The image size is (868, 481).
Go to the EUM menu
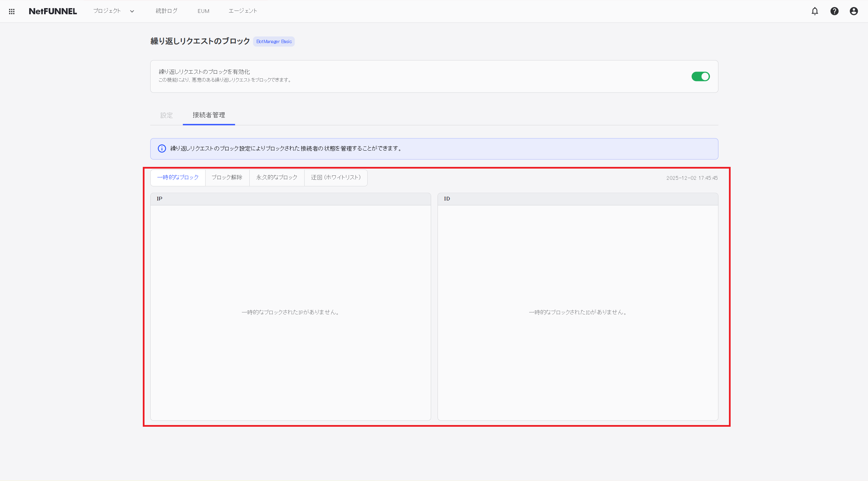coord(204,11)
